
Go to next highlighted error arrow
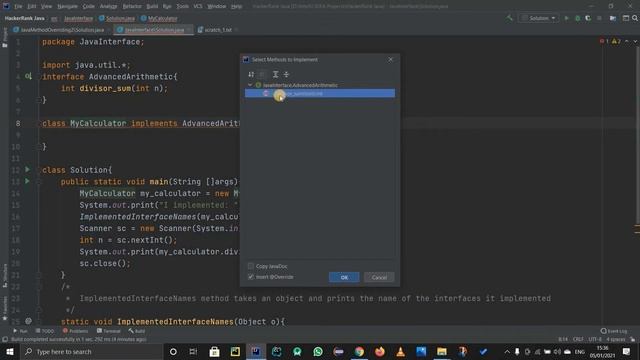coord(635,41)
